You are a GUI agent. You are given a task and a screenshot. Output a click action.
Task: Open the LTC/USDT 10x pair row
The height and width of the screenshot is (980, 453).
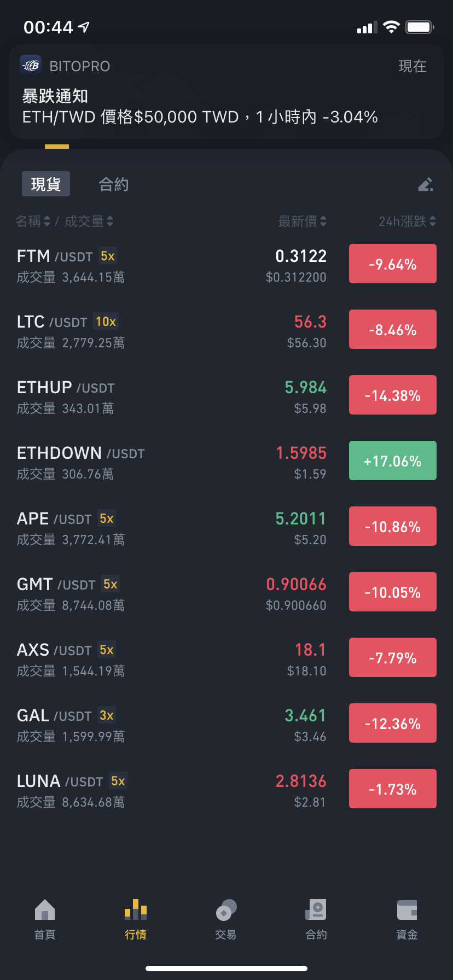click(226, 330)
